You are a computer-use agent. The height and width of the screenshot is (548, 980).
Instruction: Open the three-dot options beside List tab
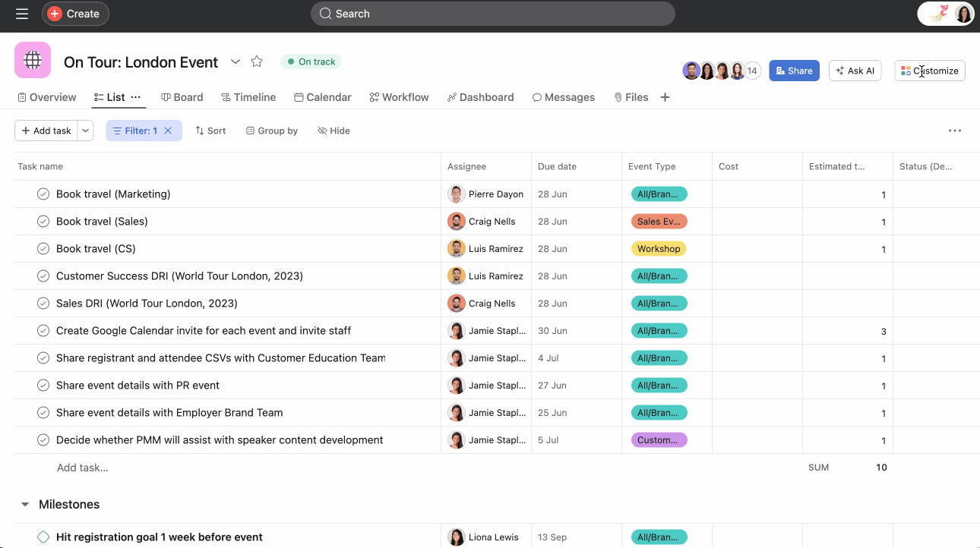(136, 97)
